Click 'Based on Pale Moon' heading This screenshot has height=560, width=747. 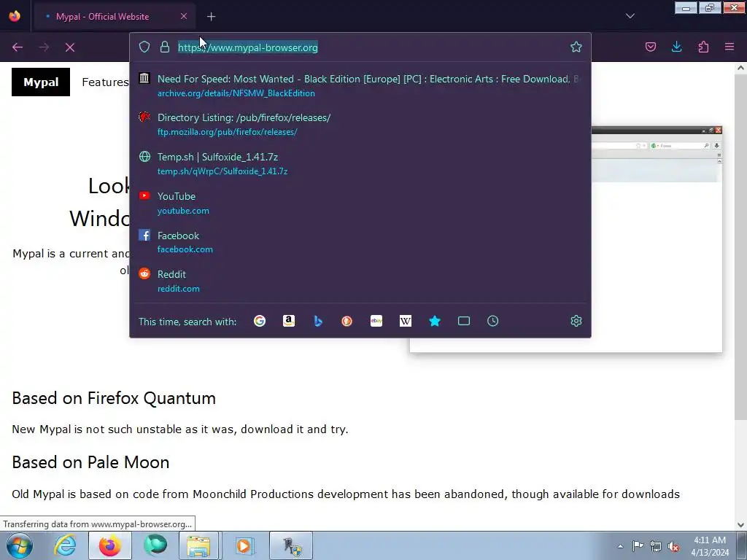click(90, 462)
